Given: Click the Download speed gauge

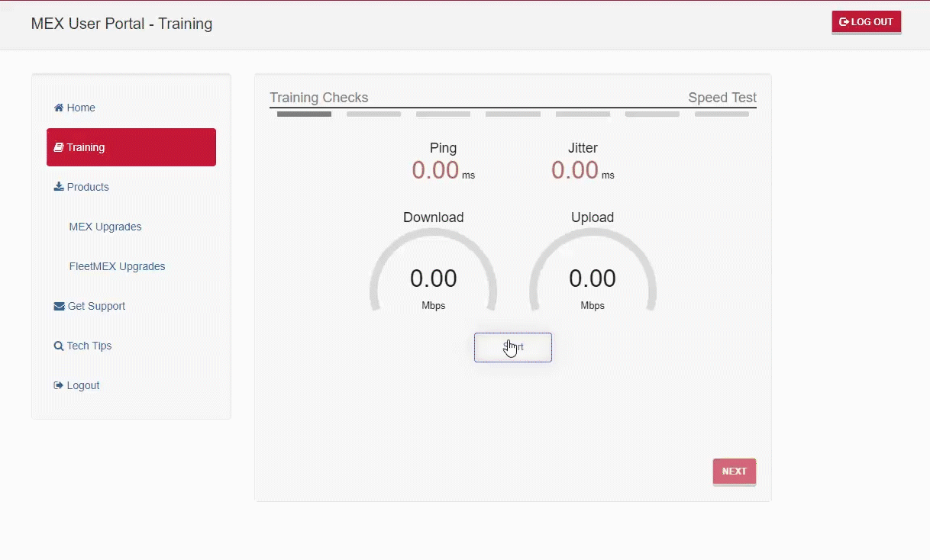Looking at the screenshot, I should 434,271.
